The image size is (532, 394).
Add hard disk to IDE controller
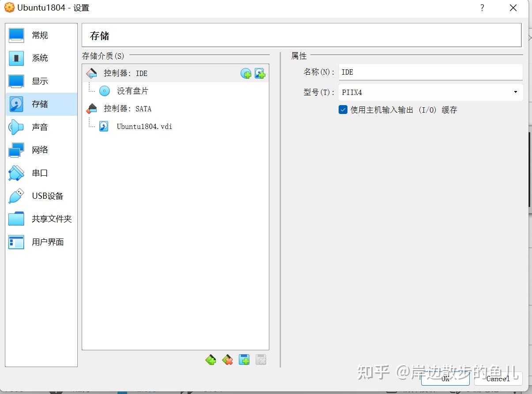point(260,74)
